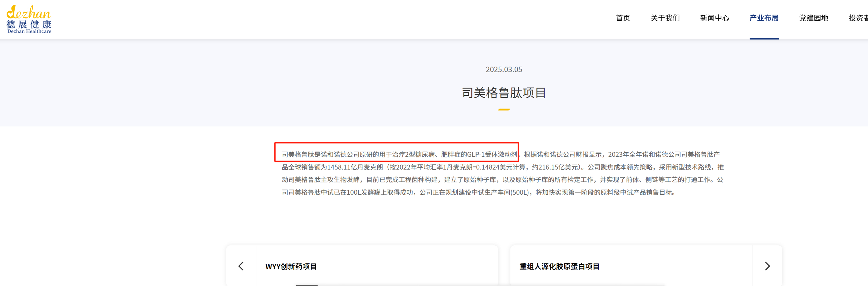Open the 重组人源化胶原蛋白项目 link
868x286 pixels.
559,266
